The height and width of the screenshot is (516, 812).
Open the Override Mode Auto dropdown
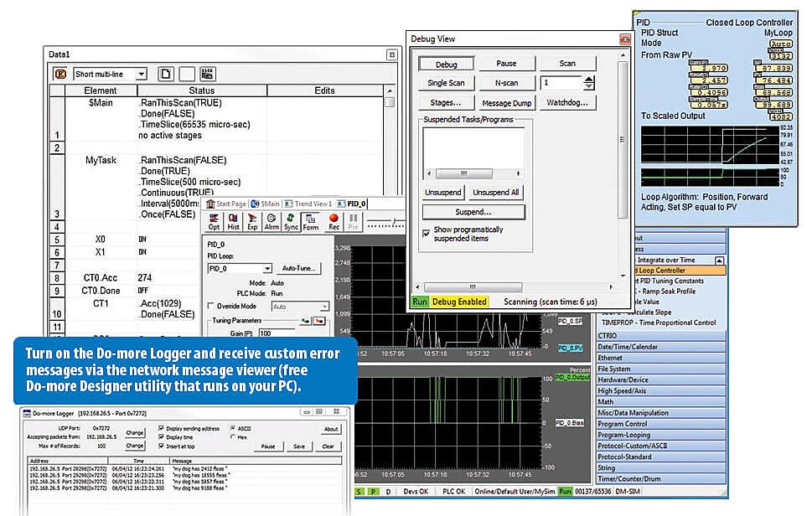(x=323, y=307)
